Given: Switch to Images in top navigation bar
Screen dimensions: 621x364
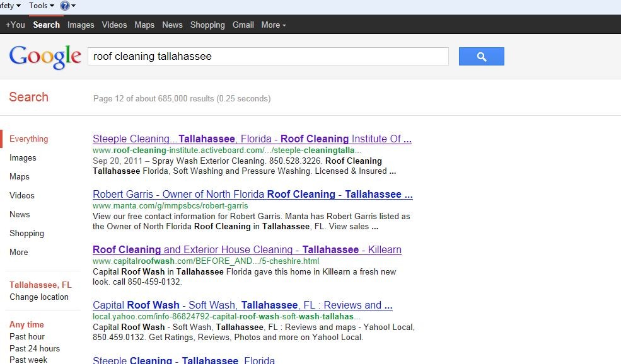Looking at the screenshot, I should 81,25.
